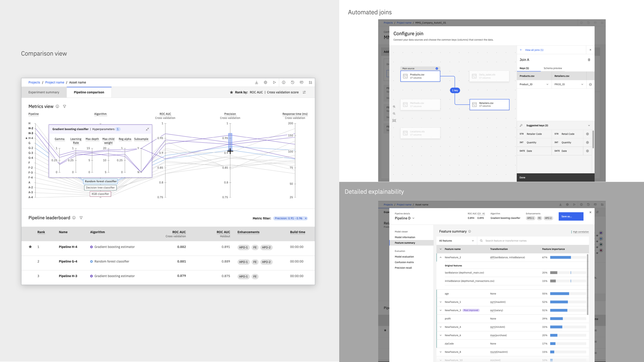Toggle the star on Pipeline H-4 row
The image size is (644, 362).
30,247
